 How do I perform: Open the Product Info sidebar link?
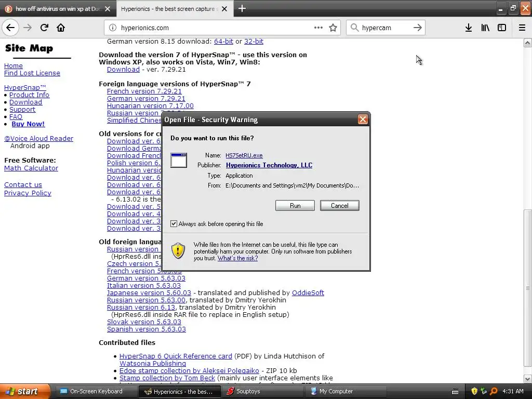pos(29,95)
